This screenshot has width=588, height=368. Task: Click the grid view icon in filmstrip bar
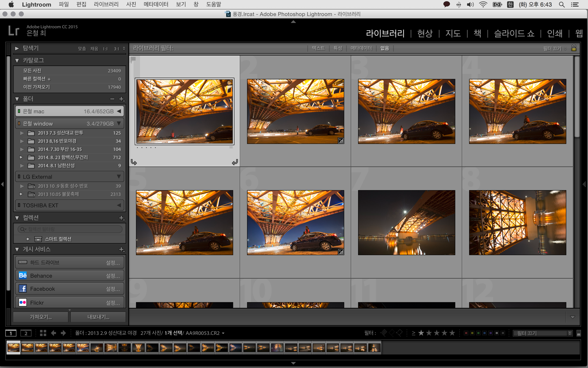point(43,333)
